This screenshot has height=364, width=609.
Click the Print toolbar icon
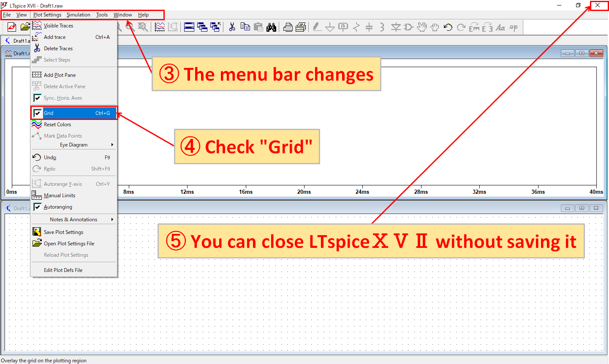click(x=288, y=27)
